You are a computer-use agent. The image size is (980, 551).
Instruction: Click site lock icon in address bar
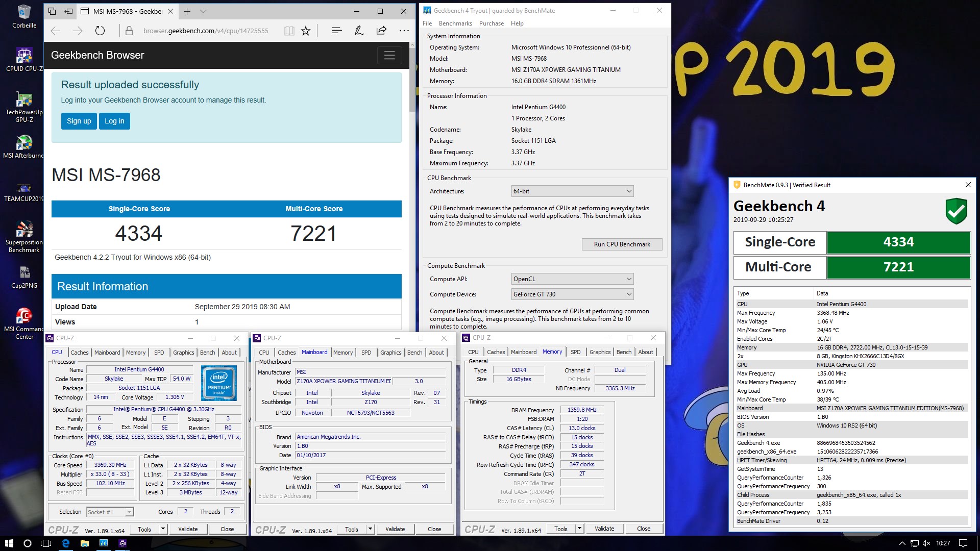point(129,31)
